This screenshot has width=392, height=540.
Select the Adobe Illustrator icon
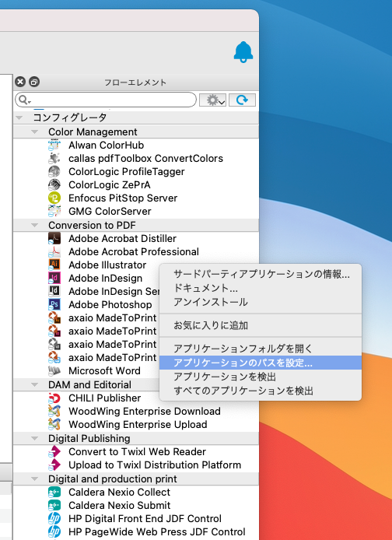point(54,265)
